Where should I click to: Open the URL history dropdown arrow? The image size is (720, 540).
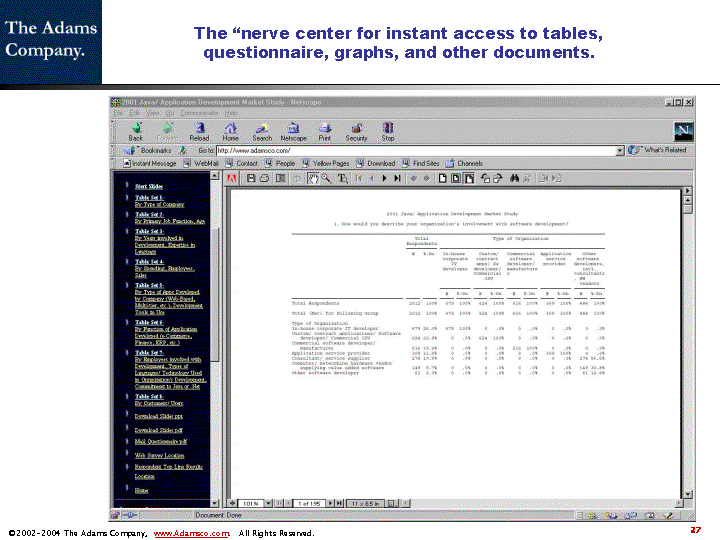point(620,150)
